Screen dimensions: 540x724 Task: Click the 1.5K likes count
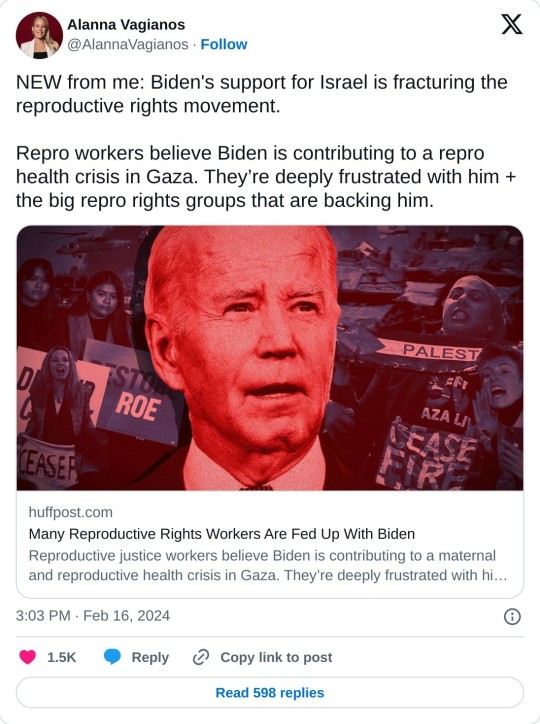click(61, 657)
